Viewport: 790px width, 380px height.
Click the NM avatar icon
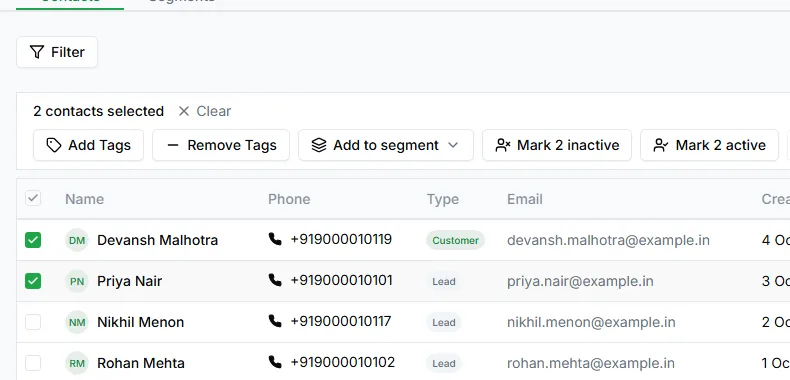77,322
